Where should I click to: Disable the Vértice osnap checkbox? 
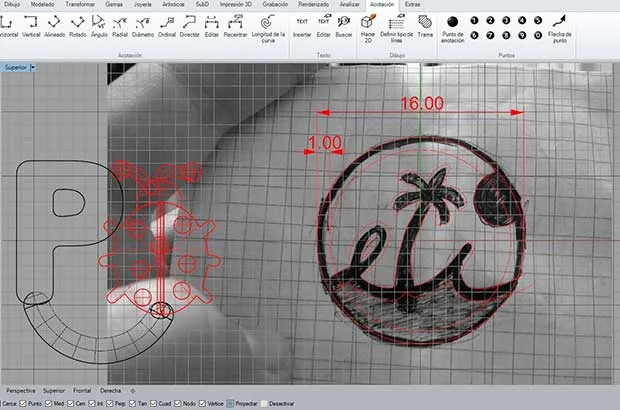(204, 403)
